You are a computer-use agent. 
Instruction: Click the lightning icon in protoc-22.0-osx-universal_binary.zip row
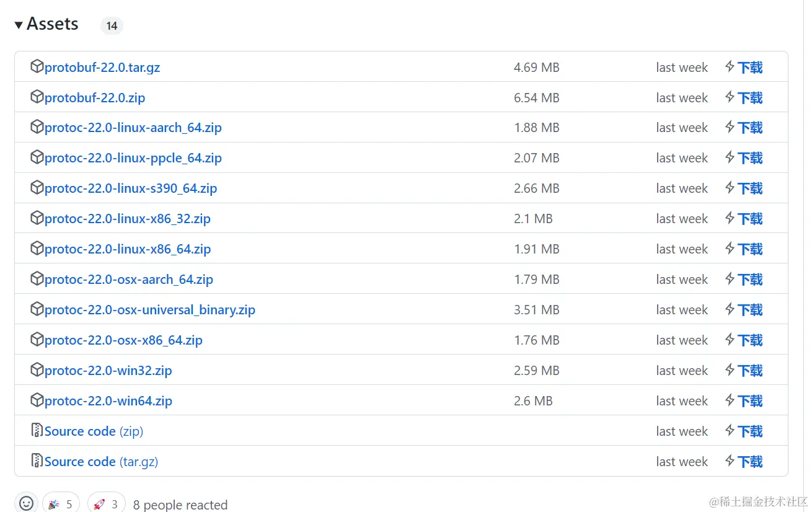(x=730, y=309)
